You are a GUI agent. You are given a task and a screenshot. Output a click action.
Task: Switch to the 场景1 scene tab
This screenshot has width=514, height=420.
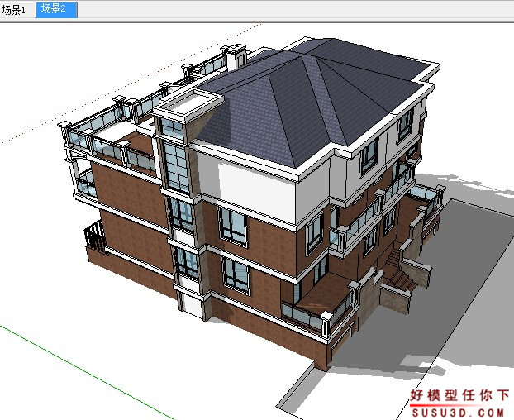(16, 10)
